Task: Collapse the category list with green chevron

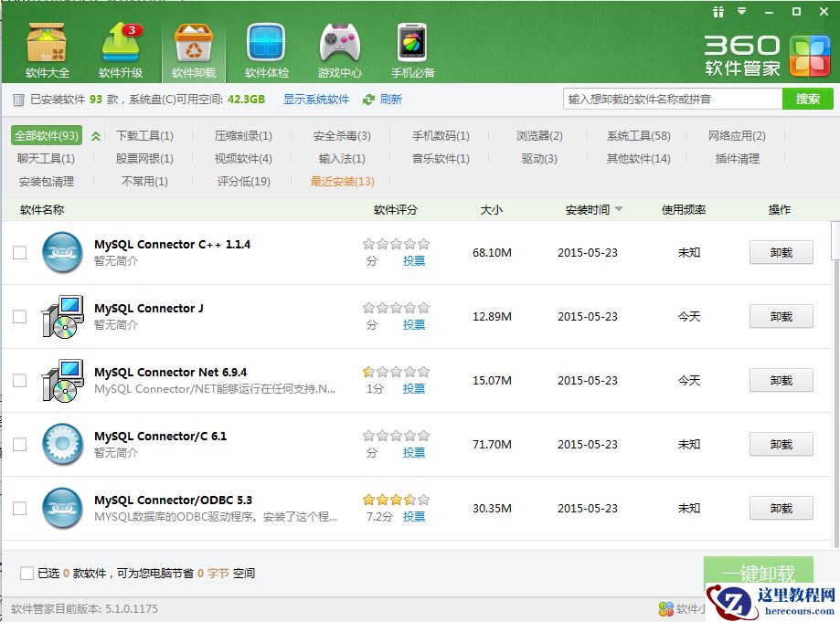Action: pyautogui.click(x=96, y=136)
